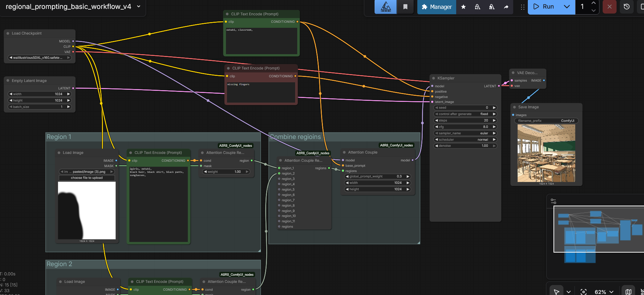Click the red cancel run button
The width and height of the screenshot is (644, 295).
(609, 7)
